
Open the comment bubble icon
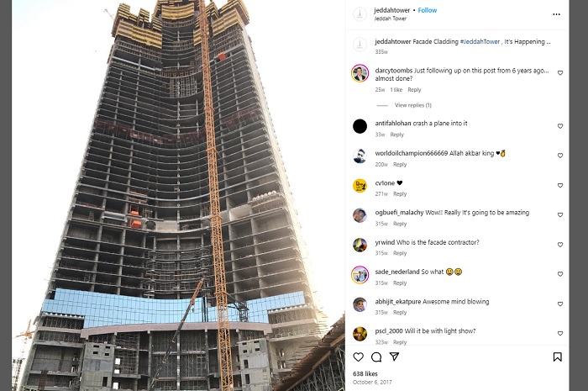376,357
